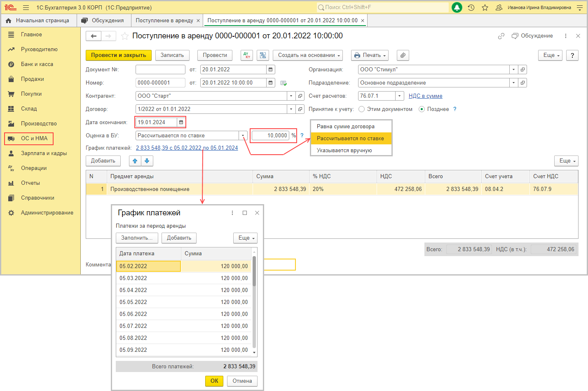The width and height of the screenshot is (588, 391).
Task: Select payment row 05.03.2022
Action: (184, 278)
